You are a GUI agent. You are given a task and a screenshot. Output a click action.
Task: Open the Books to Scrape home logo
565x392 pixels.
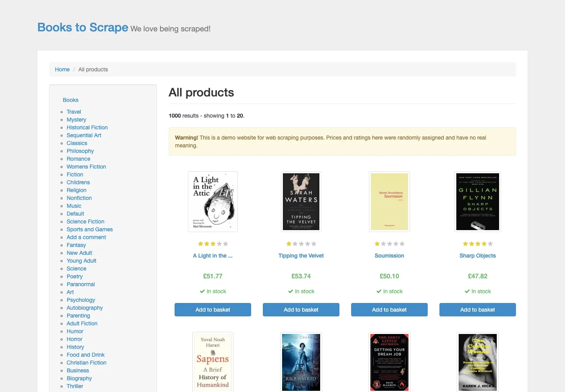click(83, 27)
